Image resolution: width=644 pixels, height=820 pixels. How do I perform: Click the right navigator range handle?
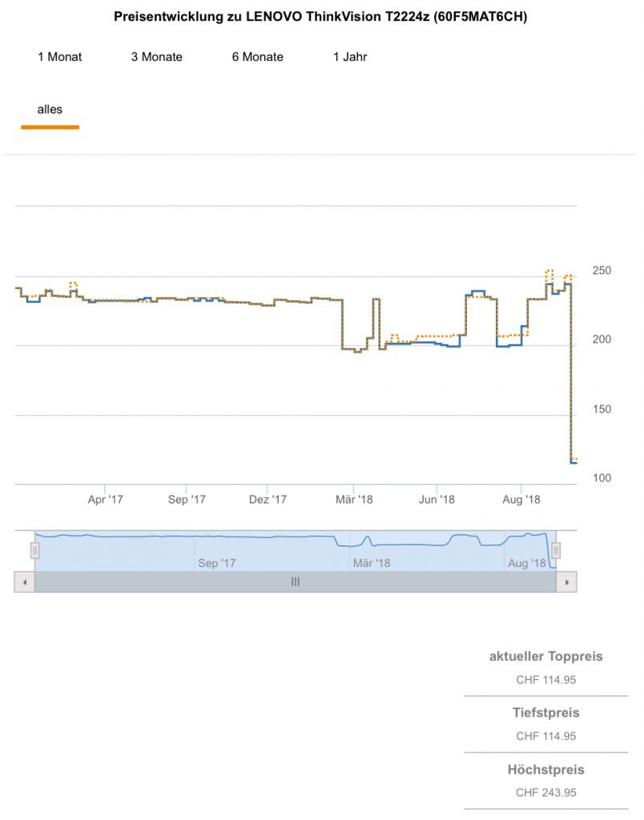pyautogui.click(x=556, y=550)
